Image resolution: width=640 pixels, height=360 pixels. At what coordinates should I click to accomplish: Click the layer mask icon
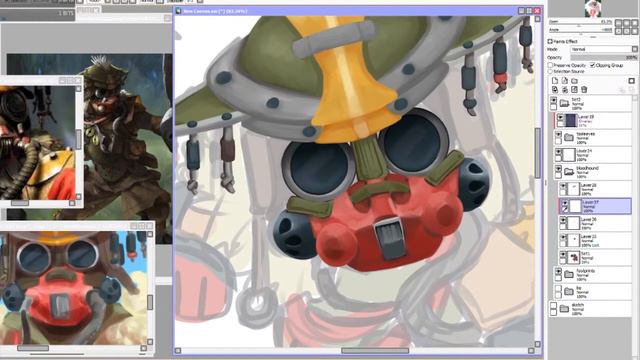pyautogui.click(x=632, y=81)
